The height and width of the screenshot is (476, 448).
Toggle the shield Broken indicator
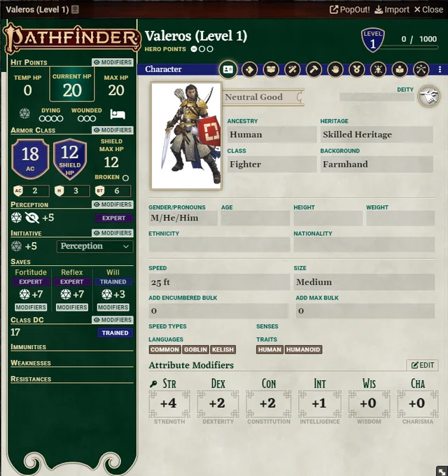pos(125,178)
